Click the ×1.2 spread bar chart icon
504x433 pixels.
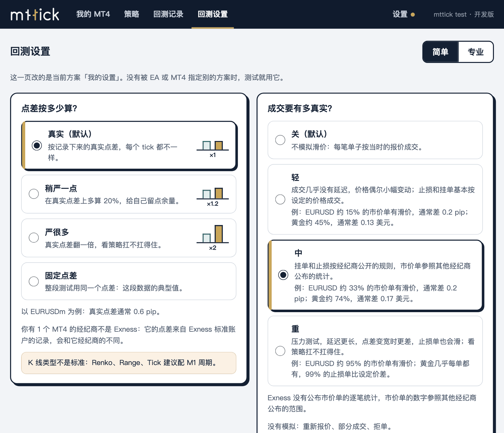click(213, 197)
